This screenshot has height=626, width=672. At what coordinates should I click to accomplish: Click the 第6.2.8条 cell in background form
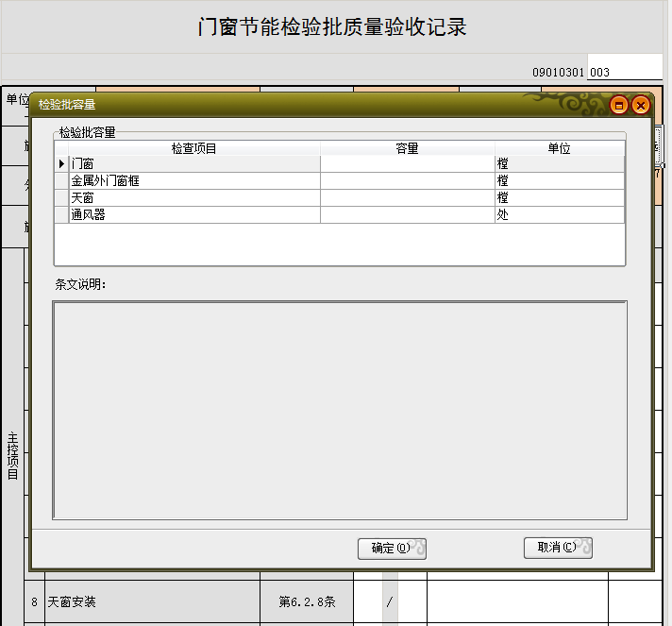[x=307, y=601]
